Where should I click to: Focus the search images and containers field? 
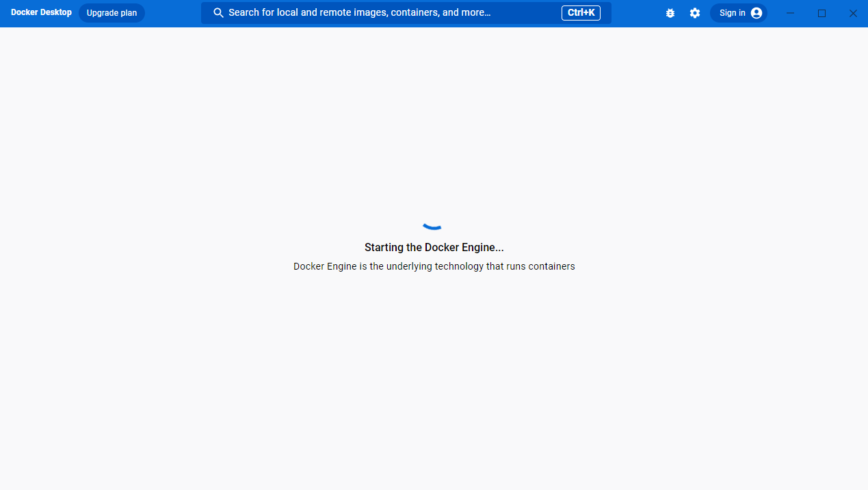406,13
